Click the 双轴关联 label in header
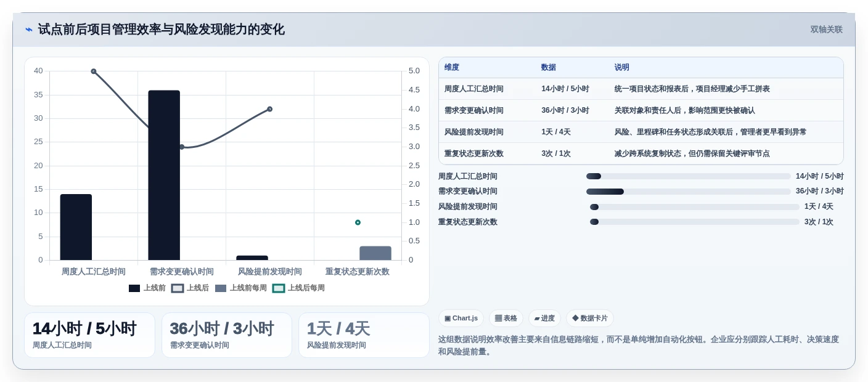This screenshot has width=868, height=382. click(826, 30)
